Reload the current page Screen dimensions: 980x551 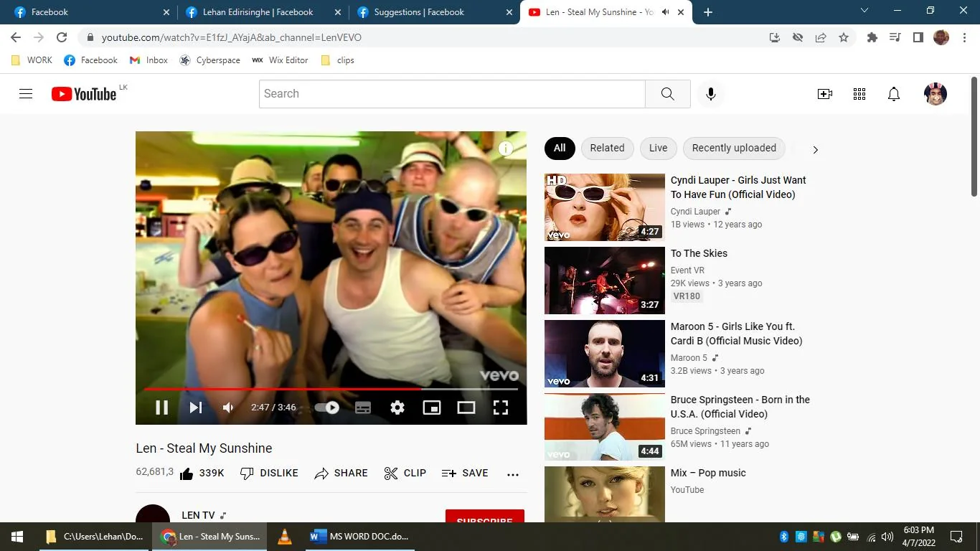[x=62, y=37]
